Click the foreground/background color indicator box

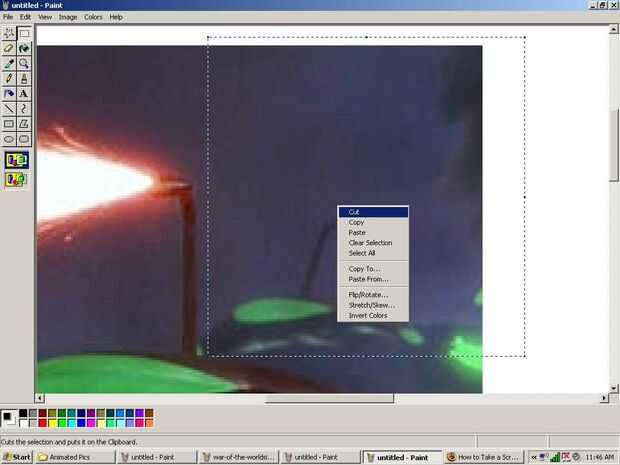tap(9, 418)
